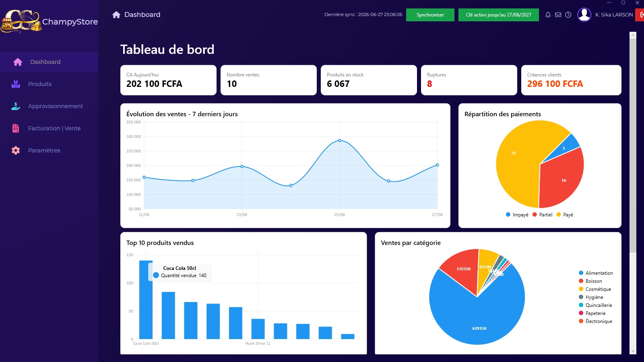Screen dimensions: 644x362
Task: Click the scrollbar up arrow
Action: [x=633, y=35]
